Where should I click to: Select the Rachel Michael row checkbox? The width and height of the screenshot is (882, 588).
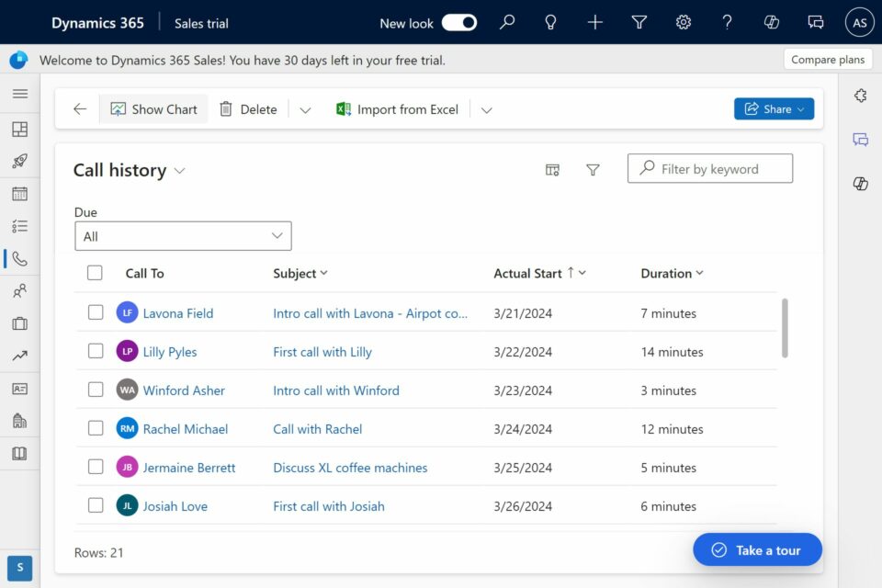(96, 429)
